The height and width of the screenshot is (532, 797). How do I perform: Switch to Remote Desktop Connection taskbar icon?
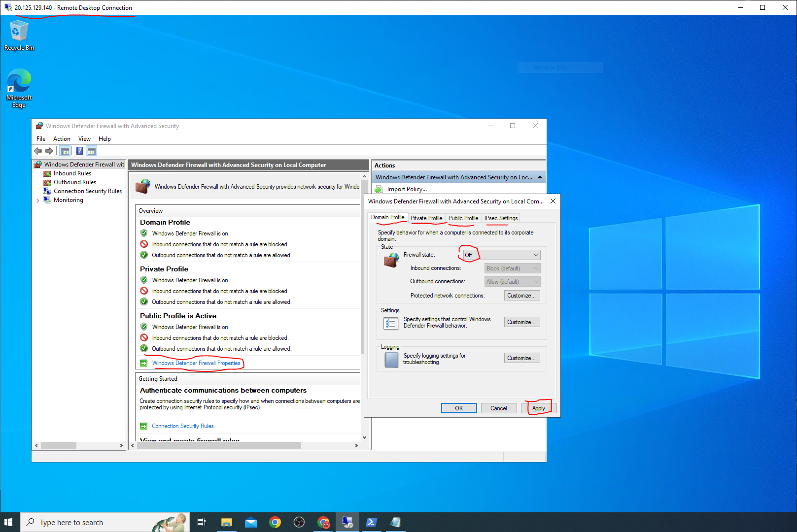coord(347,522)
